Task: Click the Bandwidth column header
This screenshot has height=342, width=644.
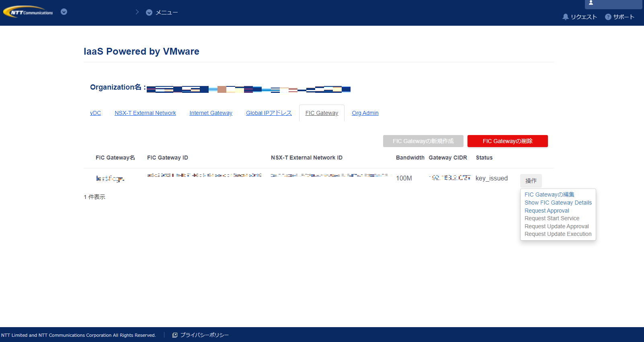Action: point(410,158)
